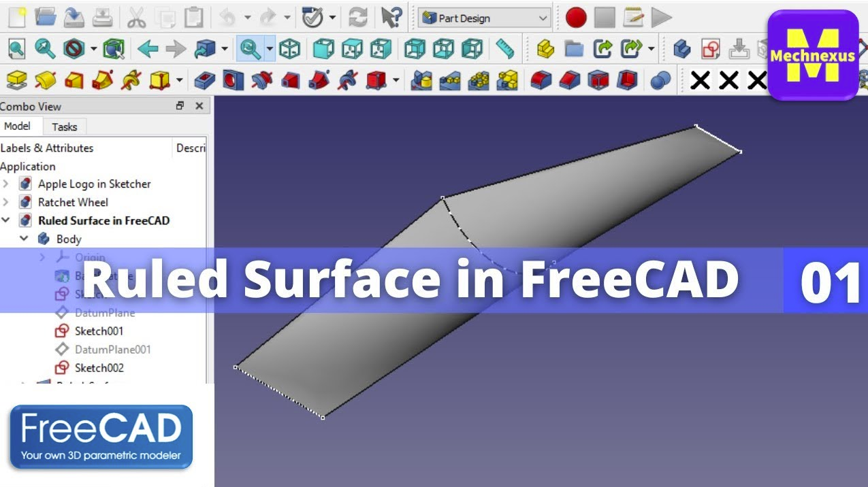Open the Part Design workbench dropdown
Screen dimensions: 868x487
[x=483, y=18]
